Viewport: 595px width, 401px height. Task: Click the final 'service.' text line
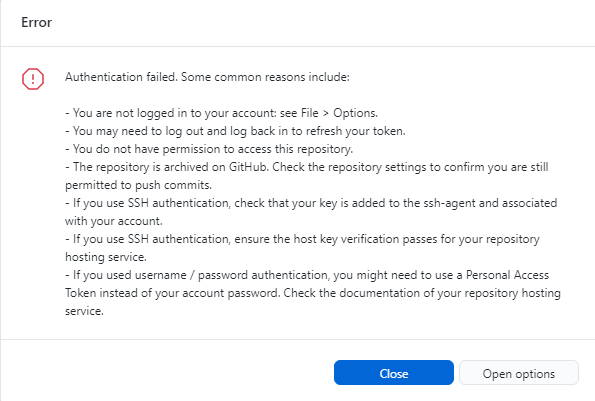(x=84, y=311)
